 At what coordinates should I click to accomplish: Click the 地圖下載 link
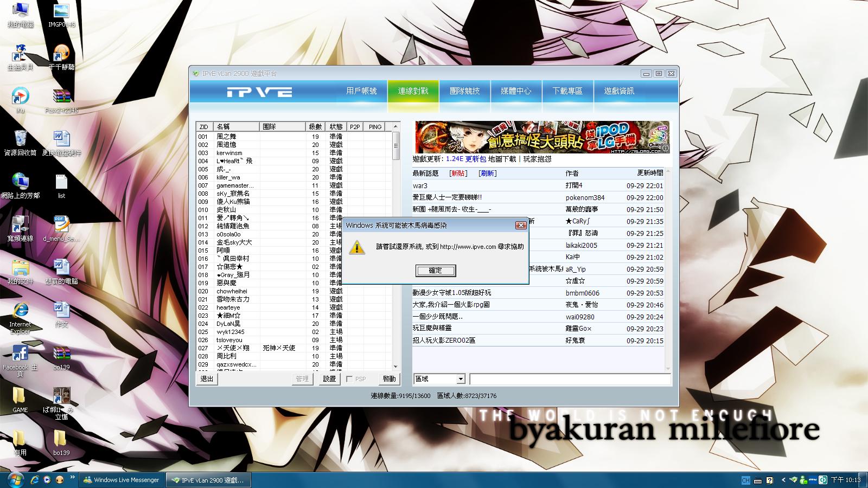502,159
